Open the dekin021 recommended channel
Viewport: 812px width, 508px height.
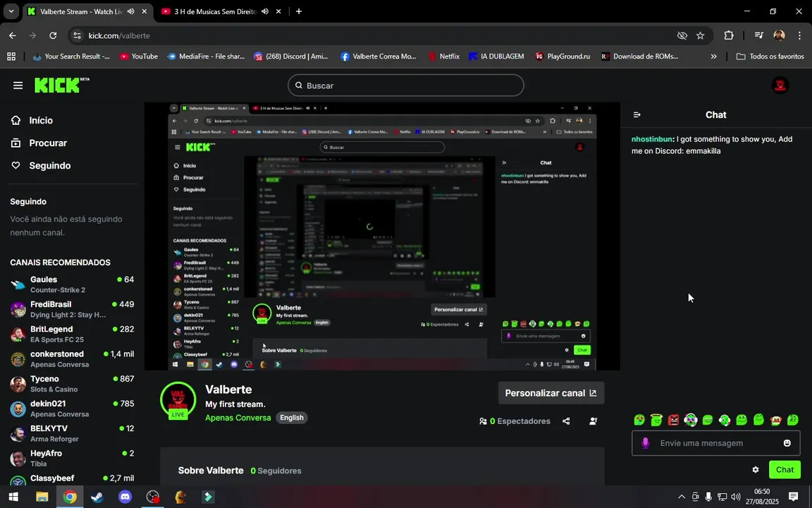(x=72, y=409)
